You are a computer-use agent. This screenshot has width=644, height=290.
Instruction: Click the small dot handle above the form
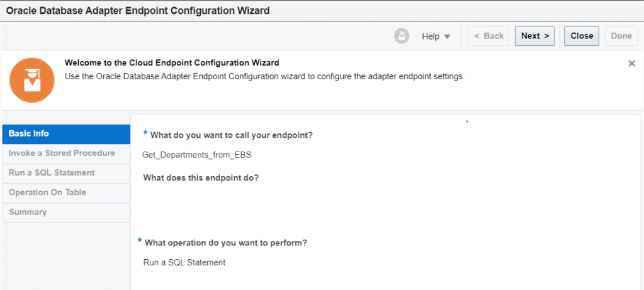pyautogui.click(x=466, y=121)
